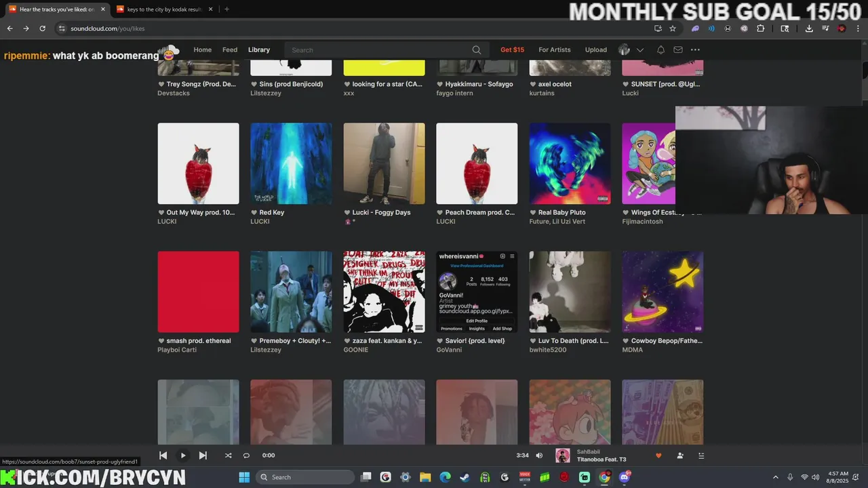Click the search magnifier icon in SoundCloud

point(477,50)
